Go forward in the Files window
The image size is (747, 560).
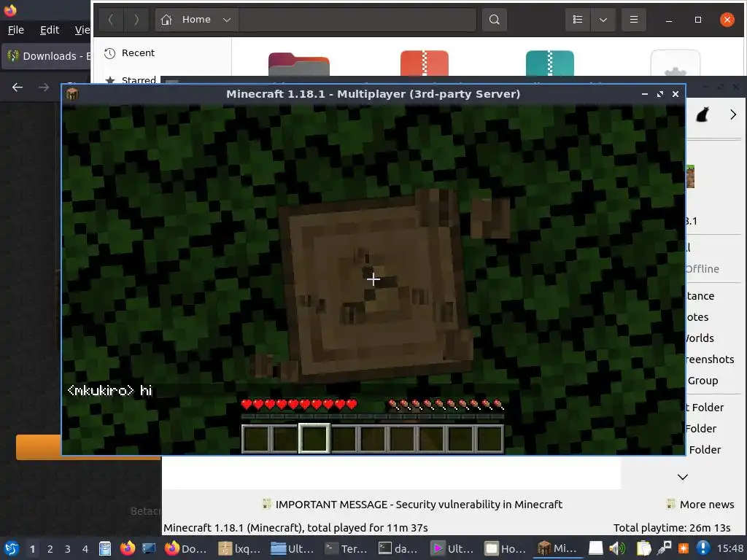pos(136,20)
